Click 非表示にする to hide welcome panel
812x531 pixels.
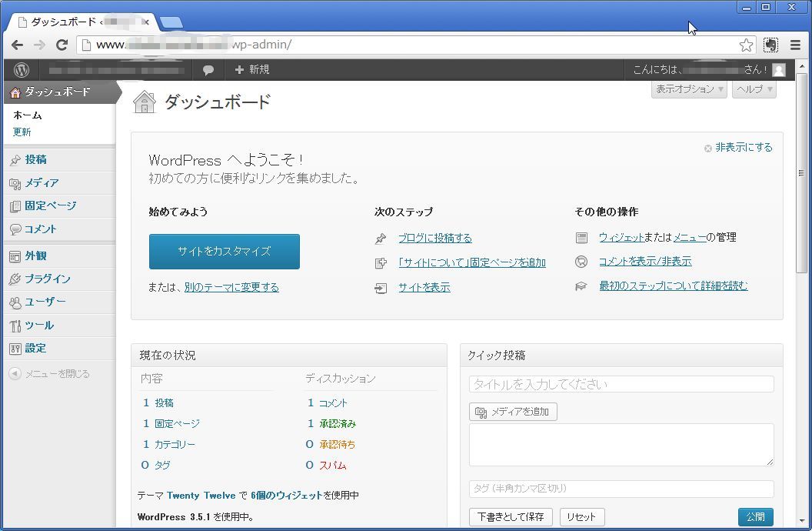click(x=744, y=148)
